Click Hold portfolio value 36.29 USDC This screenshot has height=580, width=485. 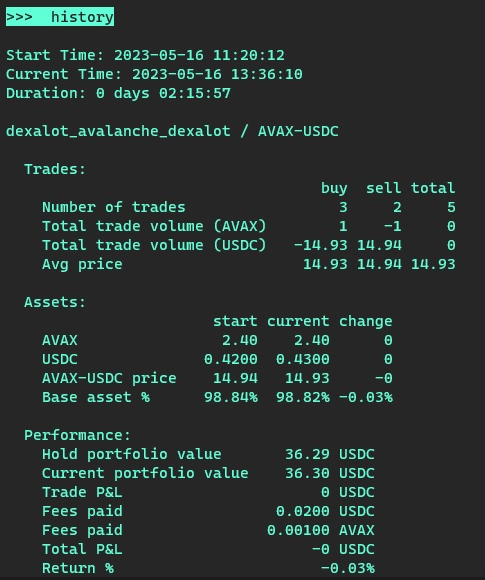(330, 454)
